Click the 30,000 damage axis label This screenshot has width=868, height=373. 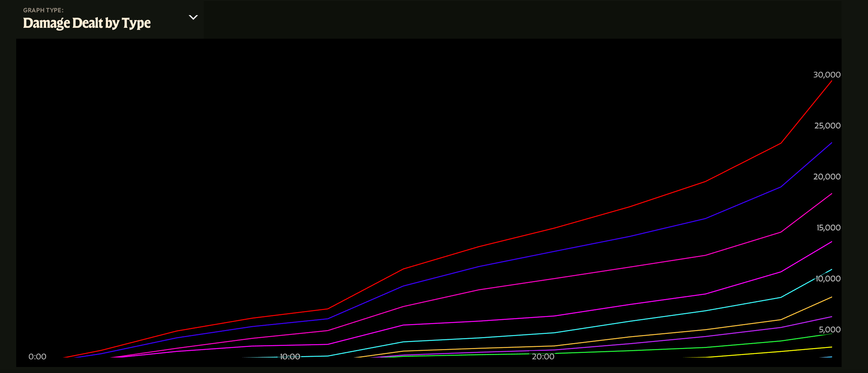[x=827, y=75]
